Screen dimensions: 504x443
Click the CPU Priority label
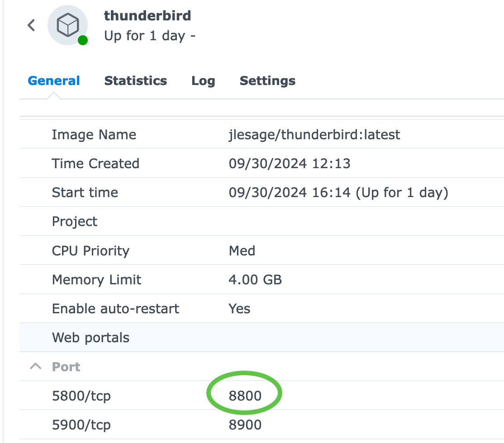click(90, 250)
